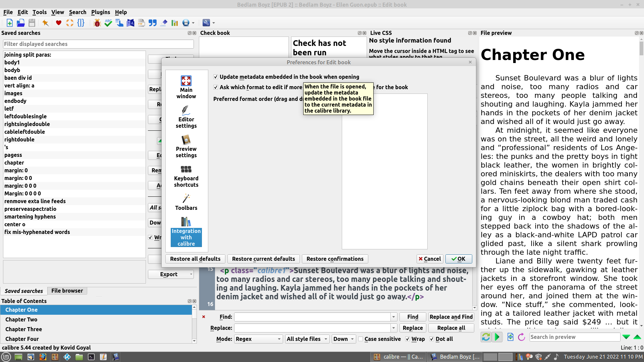Click Restore all defaults button
The image size is (644, 362).
[x=195, y=259]
